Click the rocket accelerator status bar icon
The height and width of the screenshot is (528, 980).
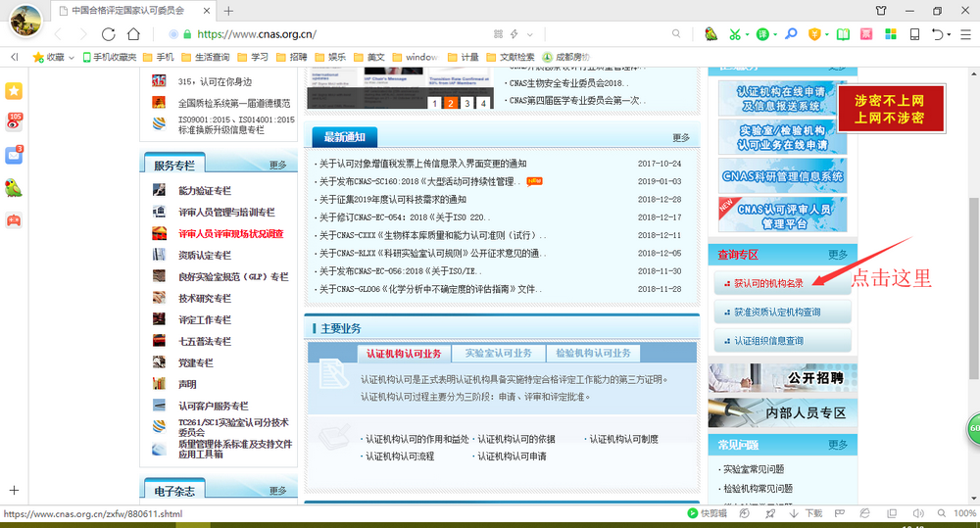point(770,513)
